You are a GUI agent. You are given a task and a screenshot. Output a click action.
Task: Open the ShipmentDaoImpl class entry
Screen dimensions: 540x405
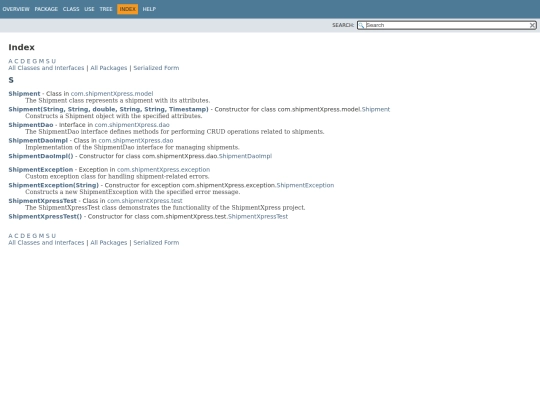coord(38,141)
